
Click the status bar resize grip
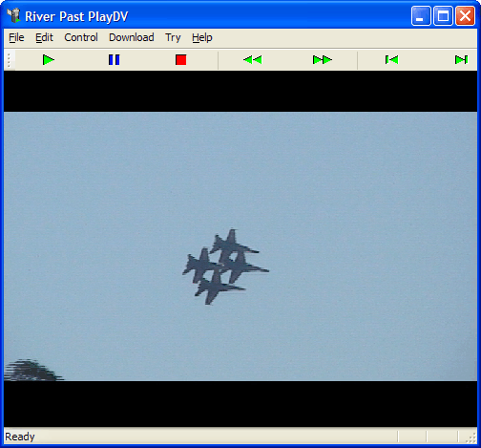coord(471,437)
